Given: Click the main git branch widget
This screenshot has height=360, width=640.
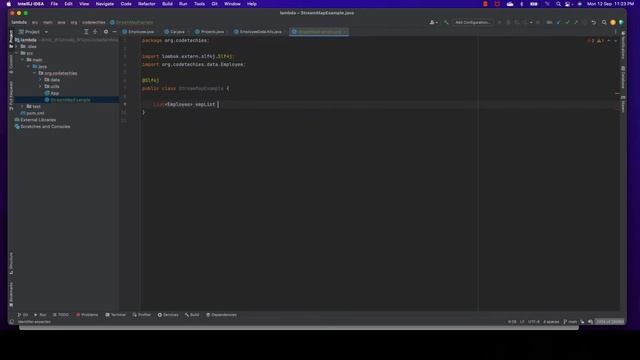Looking at the screenshot, I should [570, 322].
